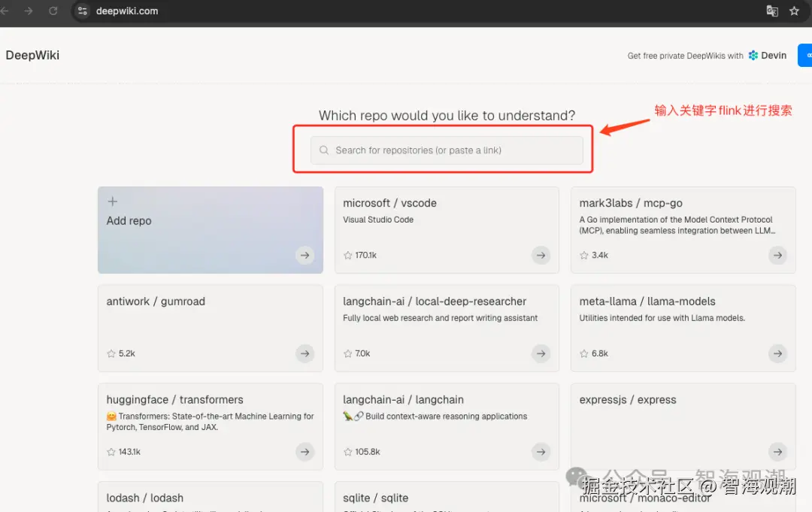Go to DeepWiki home logo
The width and height of the screenshot is (812, 512).
click(x=32, y=56)
